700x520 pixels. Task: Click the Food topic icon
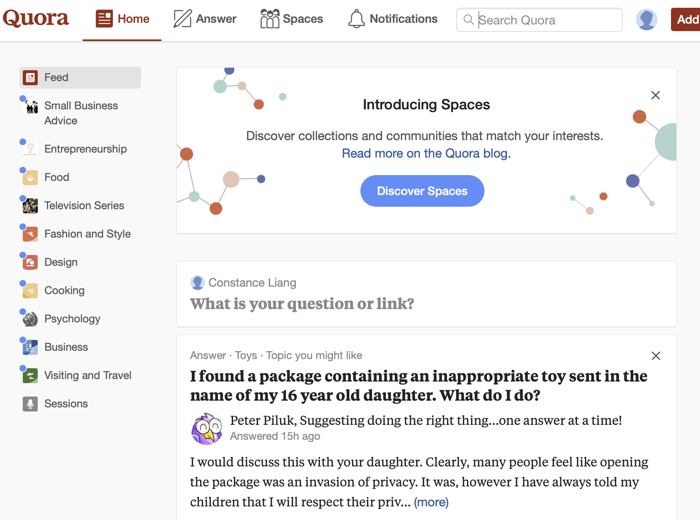click(30, 178)
